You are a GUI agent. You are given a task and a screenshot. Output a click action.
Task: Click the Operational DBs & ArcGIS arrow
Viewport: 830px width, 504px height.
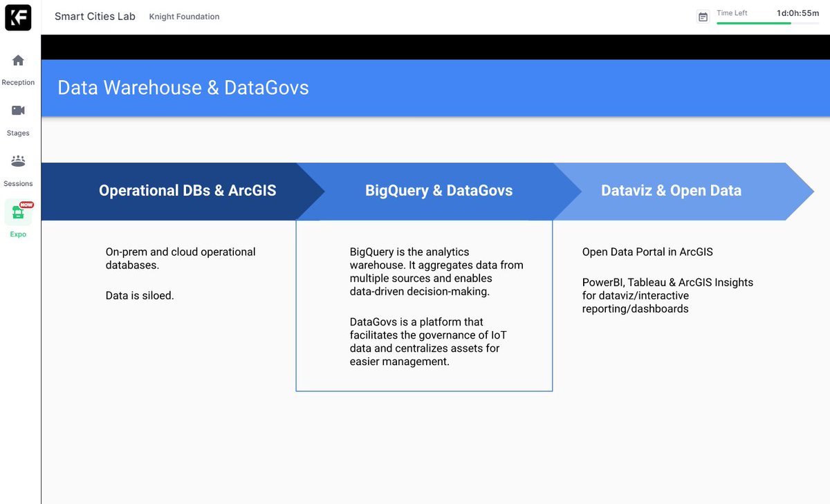tap(183, 192)
